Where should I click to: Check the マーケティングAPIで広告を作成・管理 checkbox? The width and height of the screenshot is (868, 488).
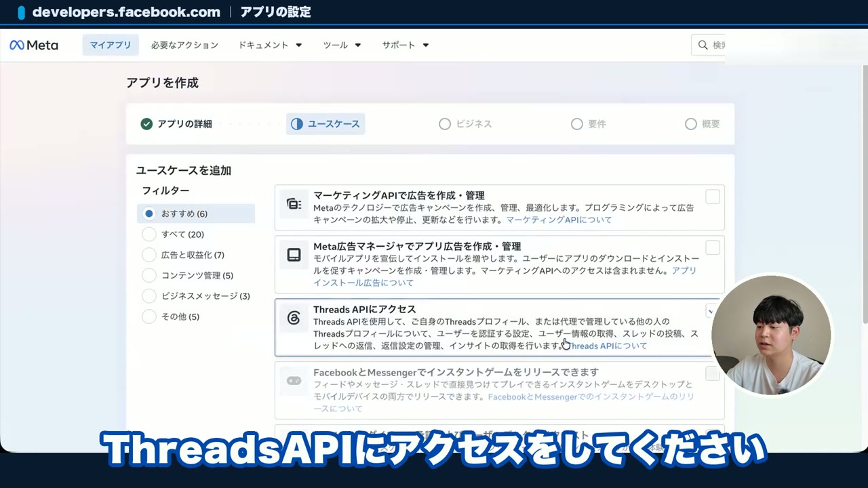(713, 197)
